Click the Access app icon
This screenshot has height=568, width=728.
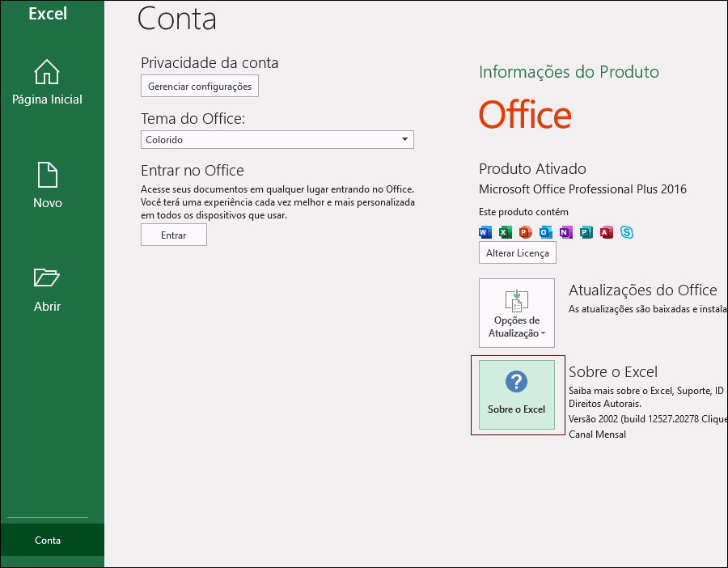coord(607,231)
